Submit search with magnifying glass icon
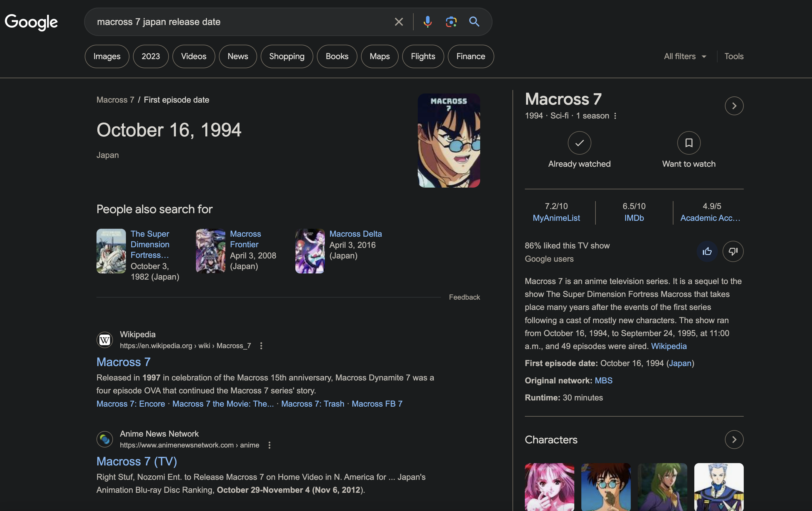Viewport: 812px width, 511px height. (x=474, y=22)
